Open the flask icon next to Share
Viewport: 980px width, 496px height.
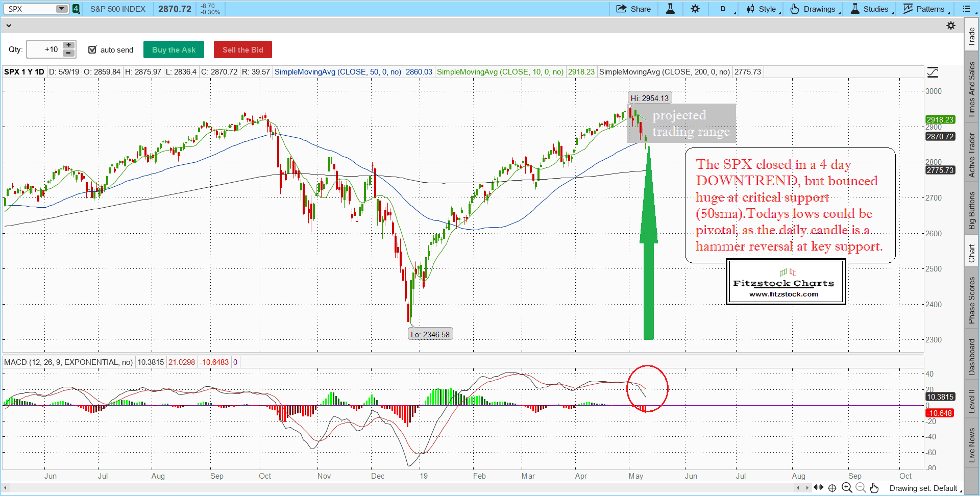tap(670, 9)
